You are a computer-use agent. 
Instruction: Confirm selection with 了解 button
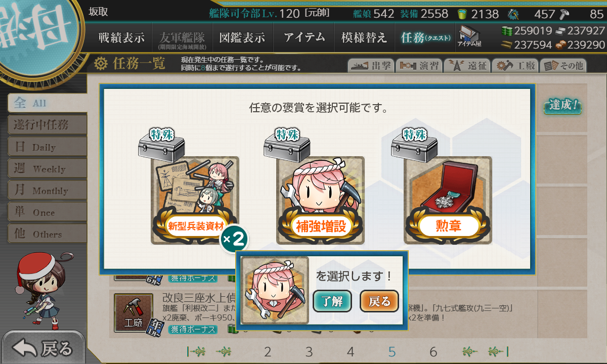click(332, 301)
